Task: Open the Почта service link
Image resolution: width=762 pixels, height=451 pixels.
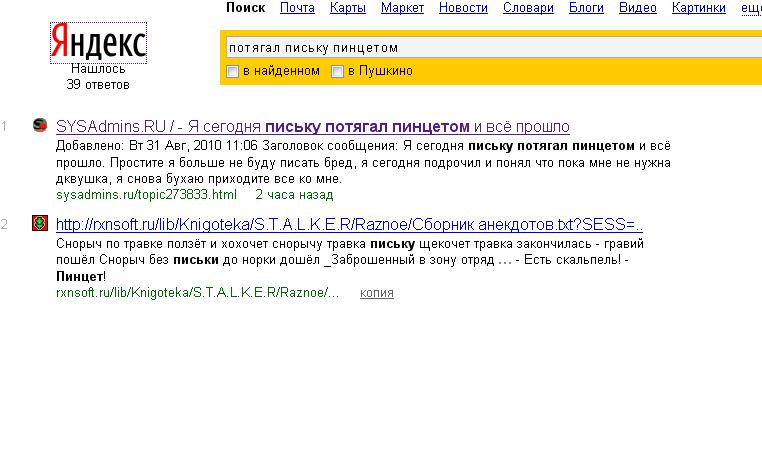Action: 297,8
